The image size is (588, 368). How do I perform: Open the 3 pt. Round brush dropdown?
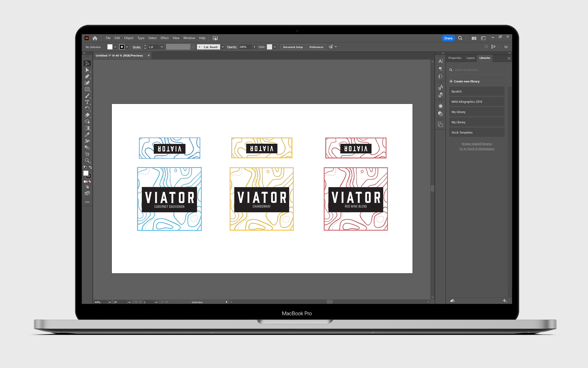223,47
